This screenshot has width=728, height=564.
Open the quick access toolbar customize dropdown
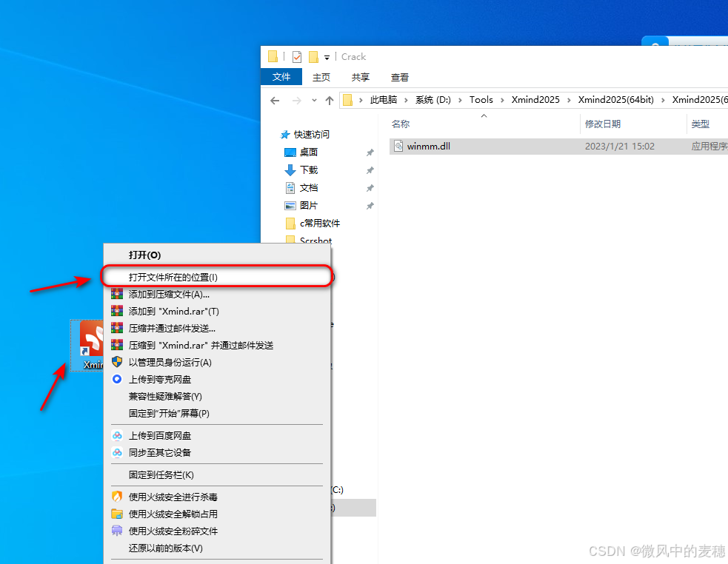click(x=327, y=58)
